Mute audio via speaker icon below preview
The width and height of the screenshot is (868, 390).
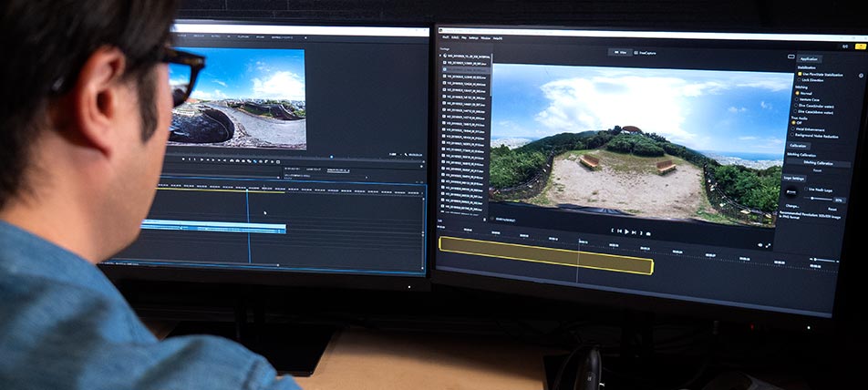tap(759, 244)
